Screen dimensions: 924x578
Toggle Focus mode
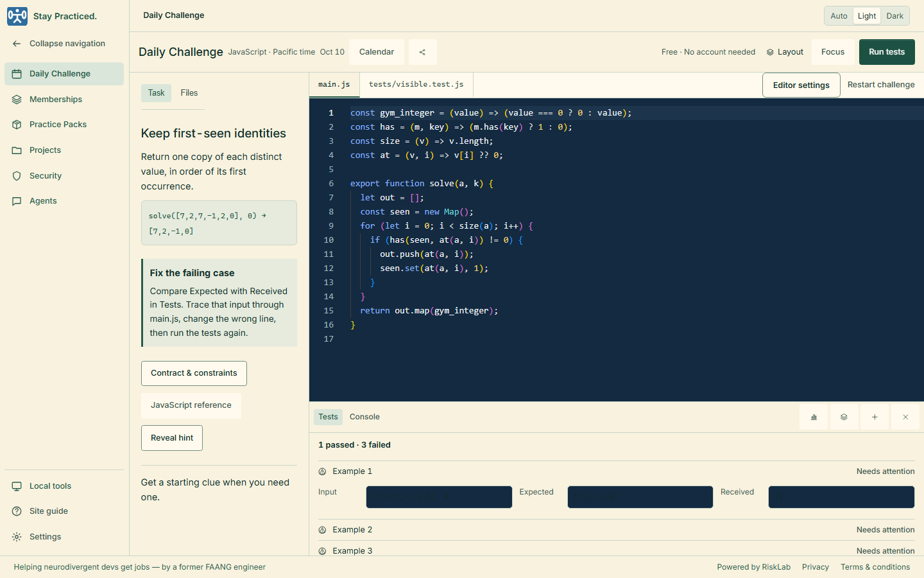click(833, 52)
